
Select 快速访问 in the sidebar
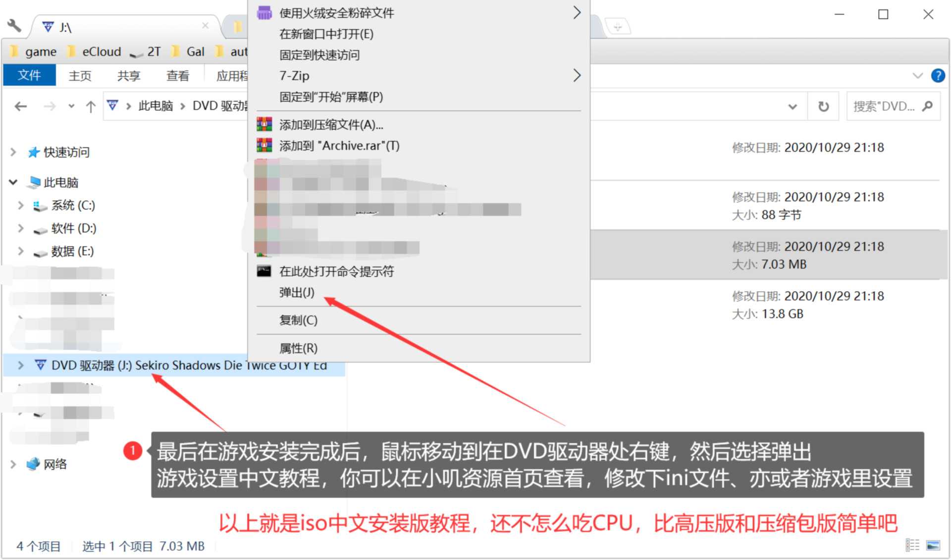point(59,152)
